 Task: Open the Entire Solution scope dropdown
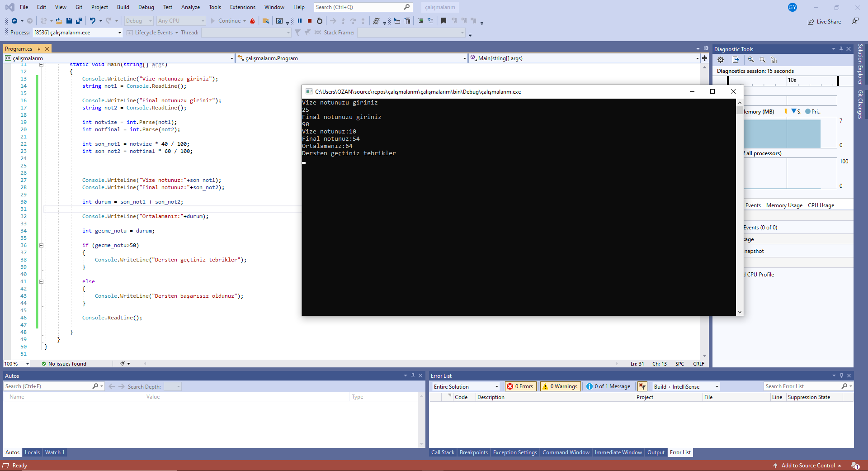coord(466,386)
